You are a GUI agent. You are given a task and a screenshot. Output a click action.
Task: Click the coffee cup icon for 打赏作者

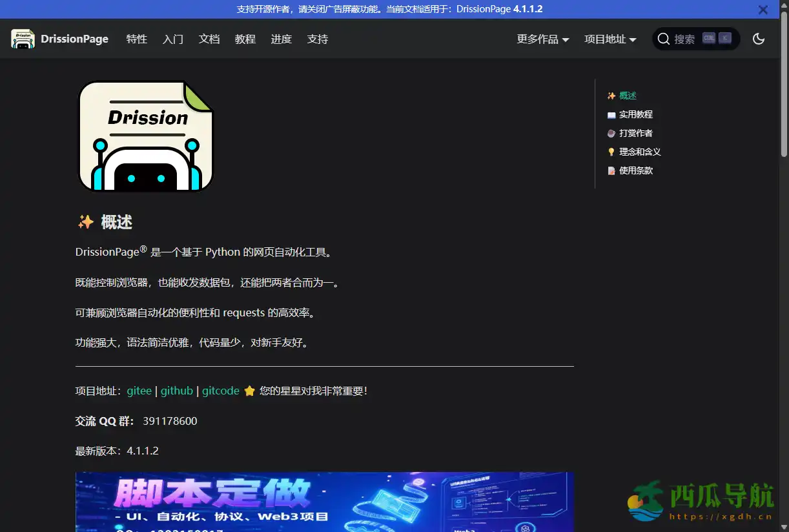point(611,133)
